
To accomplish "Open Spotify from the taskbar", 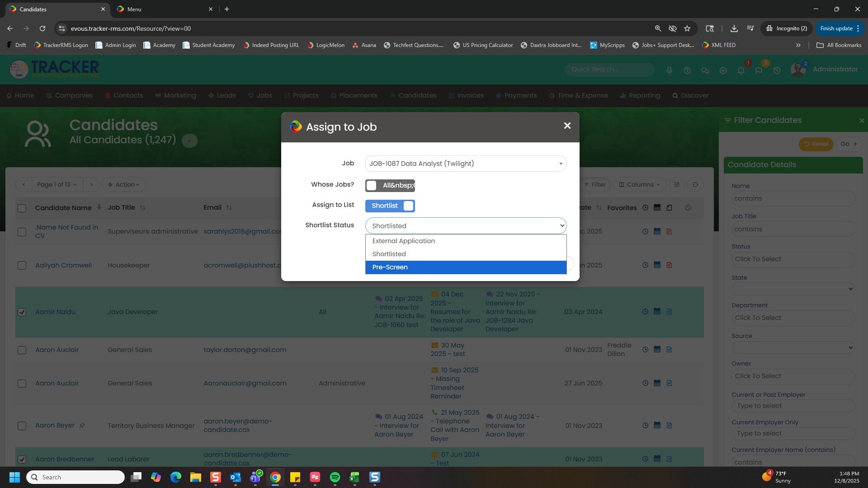I will point(335,477).
